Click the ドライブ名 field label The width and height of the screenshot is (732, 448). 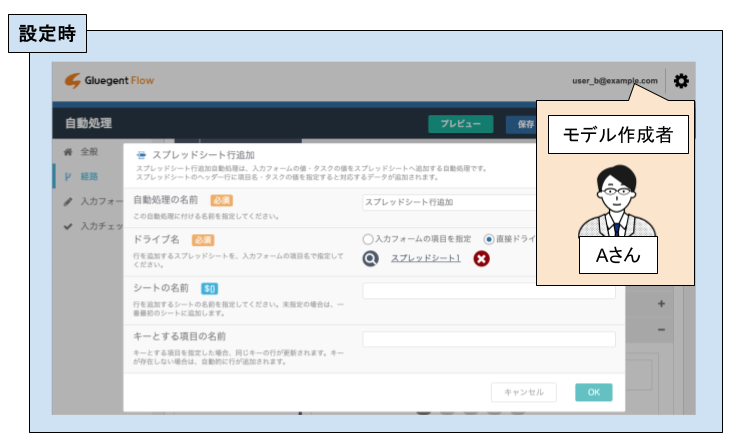click(156, 239)
